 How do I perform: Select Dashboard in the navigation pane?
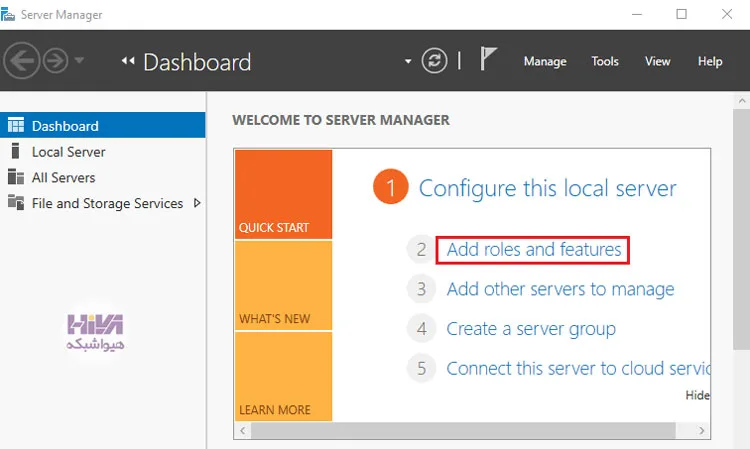tap(102, 125)
